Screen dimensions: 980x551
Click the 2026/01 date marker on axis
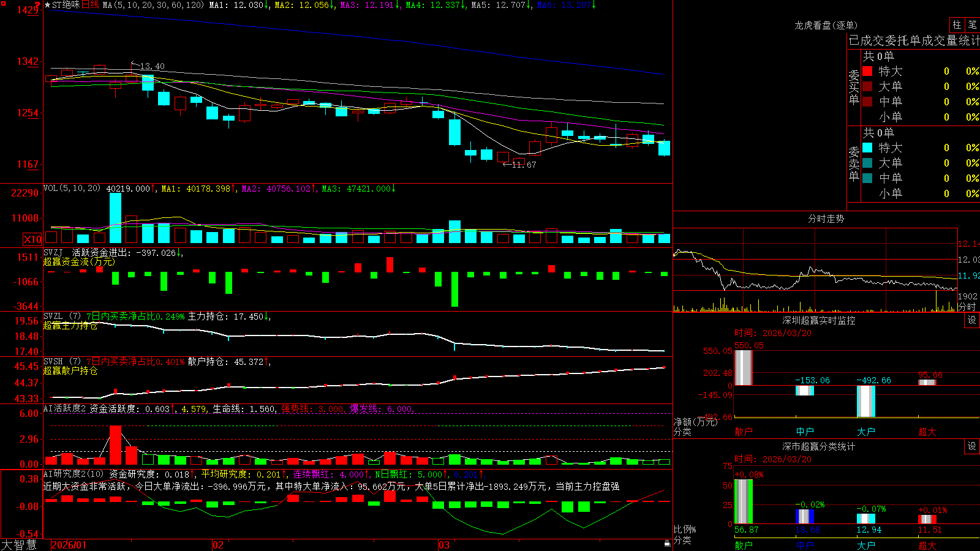click(69, 545)
